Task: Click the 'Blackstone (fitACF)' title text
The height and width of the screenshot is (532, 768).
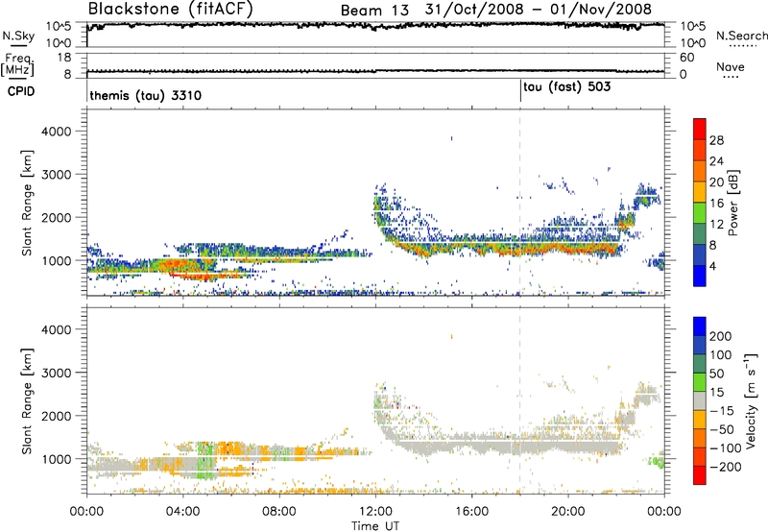Action: 170,10
